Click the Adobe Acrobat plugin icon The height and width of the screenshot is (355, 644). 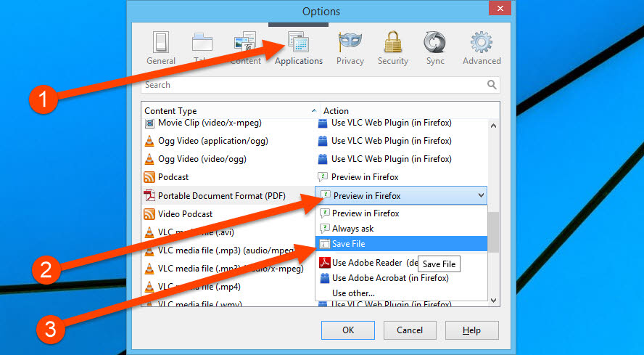click(x=325, y=278)
